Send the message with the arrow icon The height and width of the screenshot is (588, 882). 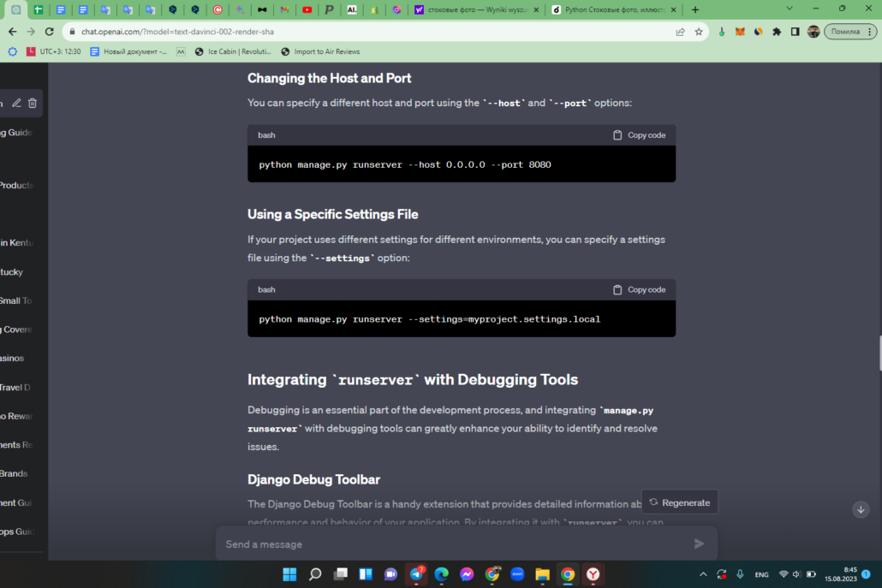[700, 543]
